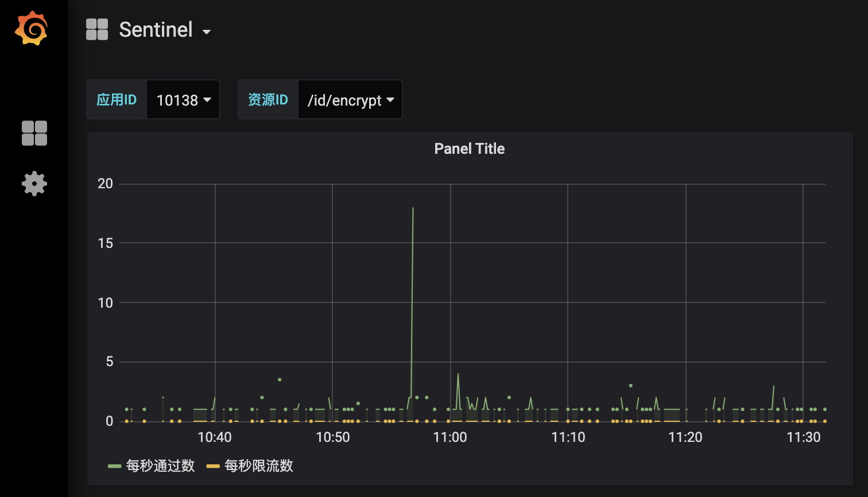868x497 pixels.
Task: Switch to the Sentinel dashboard header
Action: (x=155, y=29)
